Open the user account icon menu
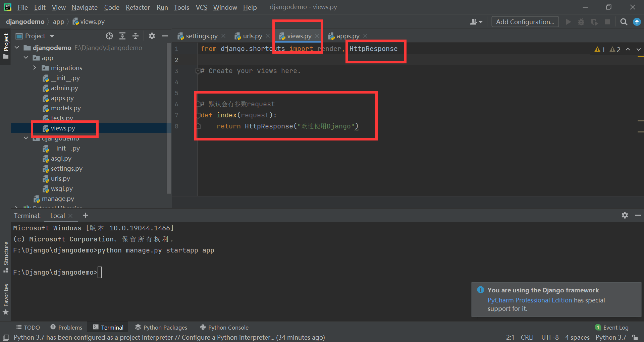The height and width of the screenshot is (342, 644). [x=476, y=22]
